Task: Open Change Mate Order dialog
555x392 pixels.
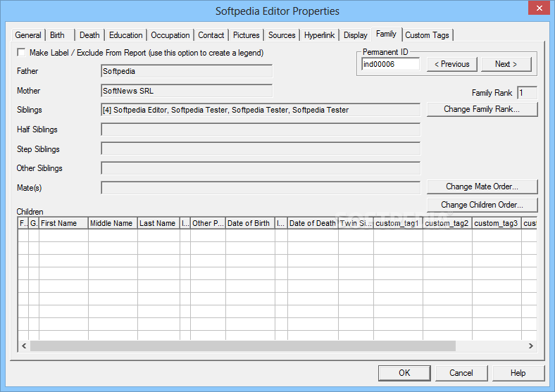Action: [482, 186]
